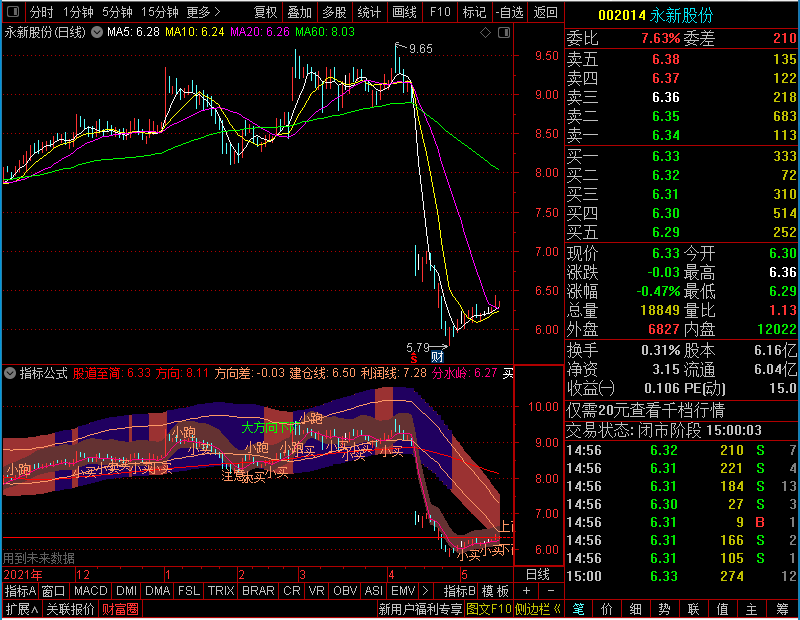
Task: Select the EMV indicator
Action: [403, 591]
